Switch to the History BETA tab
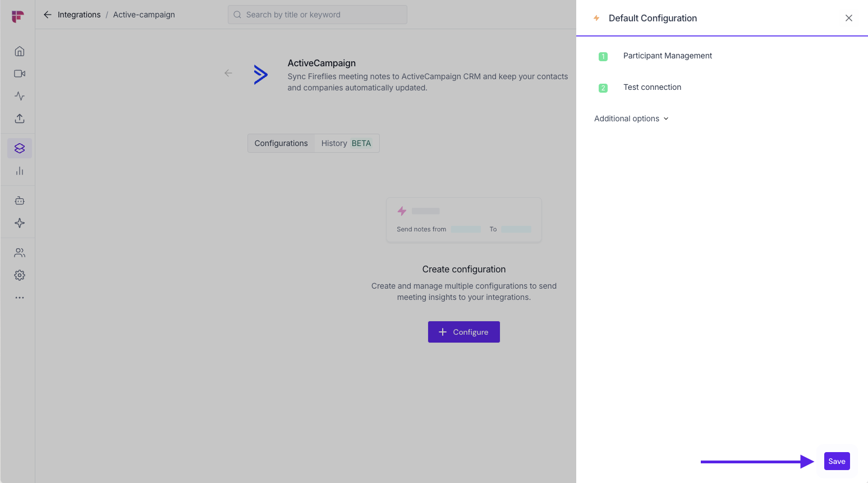The height and width of the screenshot is (483, 868). point(346,143)
